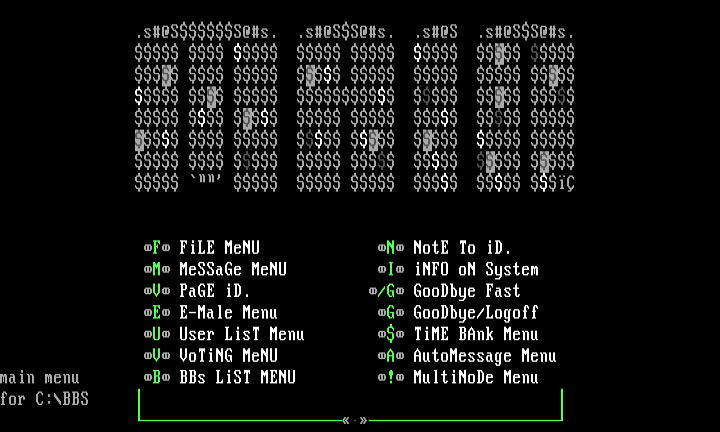Click the /G hotkey for Goodbye Fast

[x=386, y=291]
